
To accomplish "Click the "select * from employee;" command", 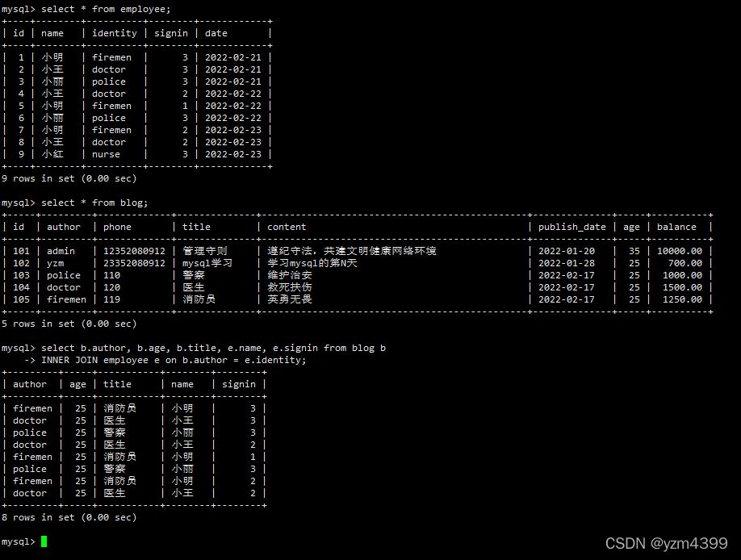I will tap(105, 9).
